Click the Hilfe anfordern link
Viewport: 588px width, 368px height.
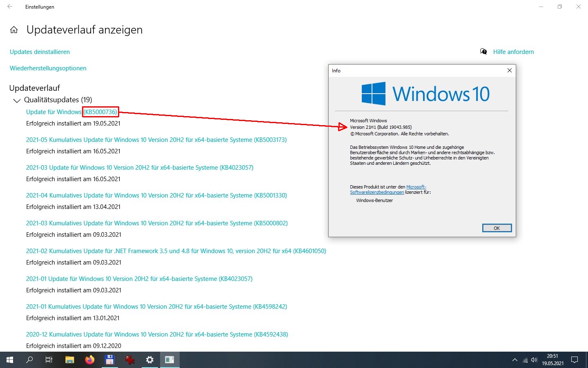tap(513, 52)
